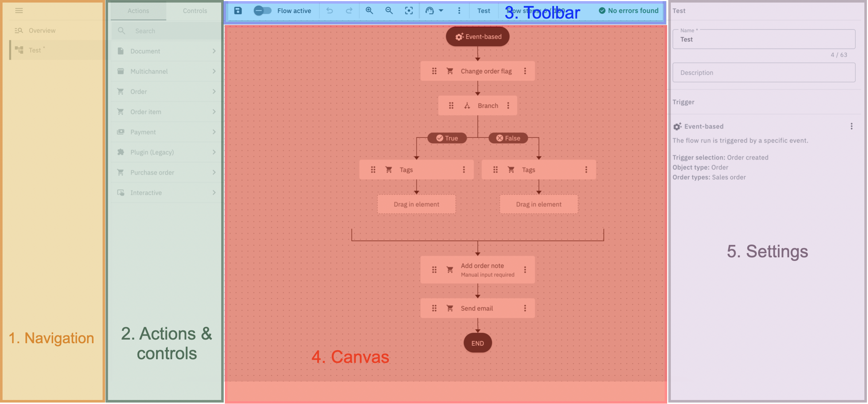Save the flow with the disk icon

pos(238,11)
